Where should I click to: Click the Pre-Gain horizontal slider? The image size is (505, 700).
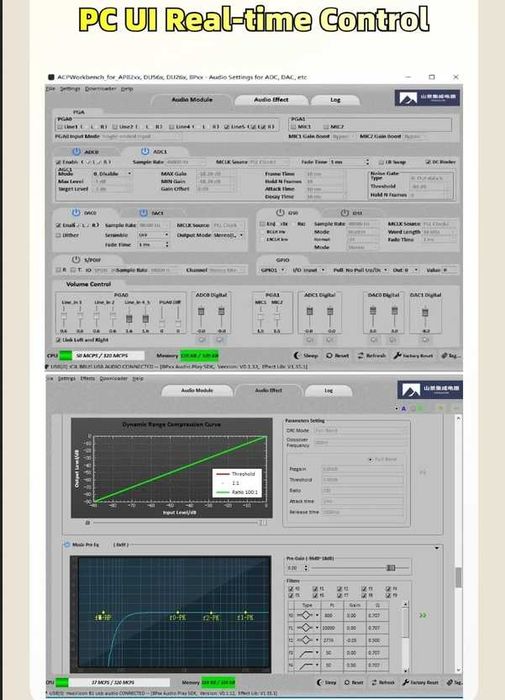(360, 568)
